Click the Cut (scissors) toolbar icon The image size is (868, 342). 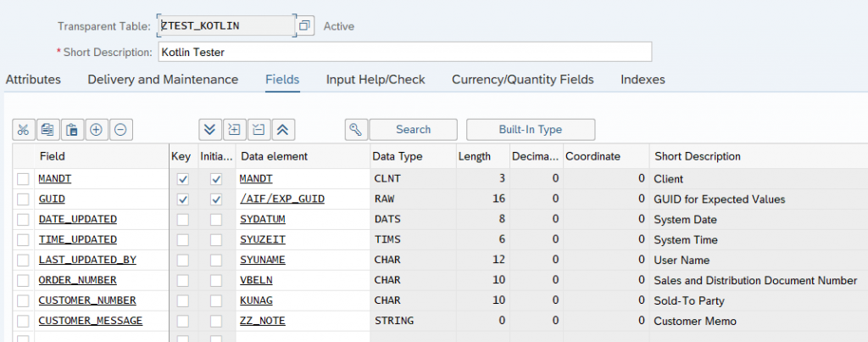pos(23,130)
